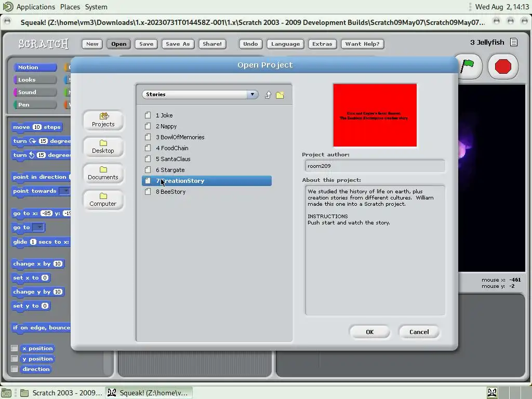Viewport: 532px width, 399px height.
Task: Switch to Squeak! taskbar window
Action: click(x=149, y=393)
